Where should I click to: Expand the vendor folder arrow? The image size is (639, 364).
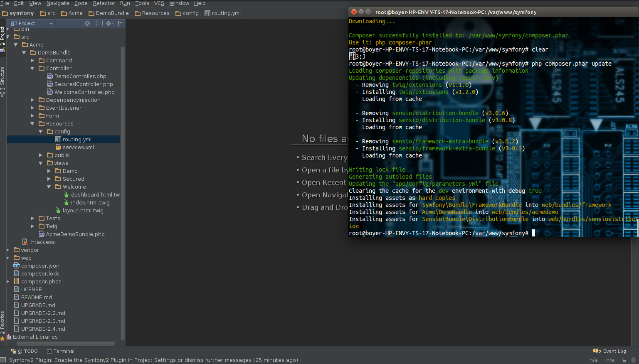pos(8,250)
